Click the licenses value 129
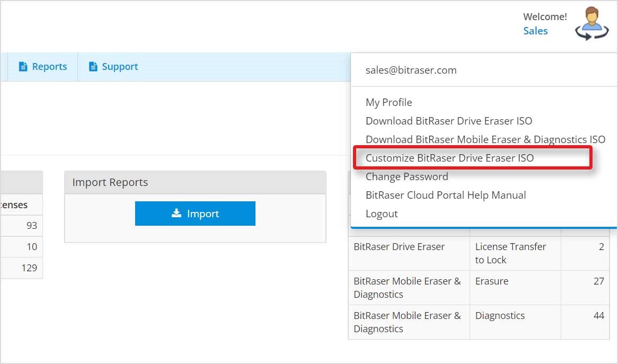The height and width of the screenshot is (364, 618). [x=29, y=268]
